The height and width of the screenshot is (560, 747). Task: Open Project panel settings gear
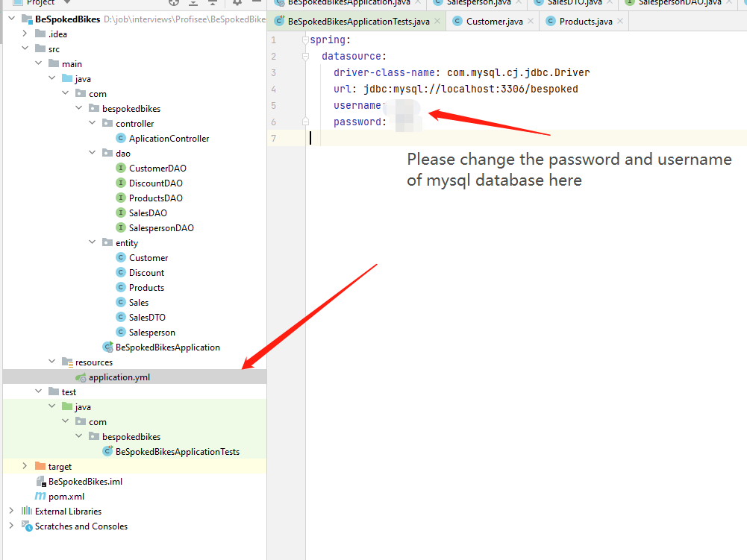point(237,2)
